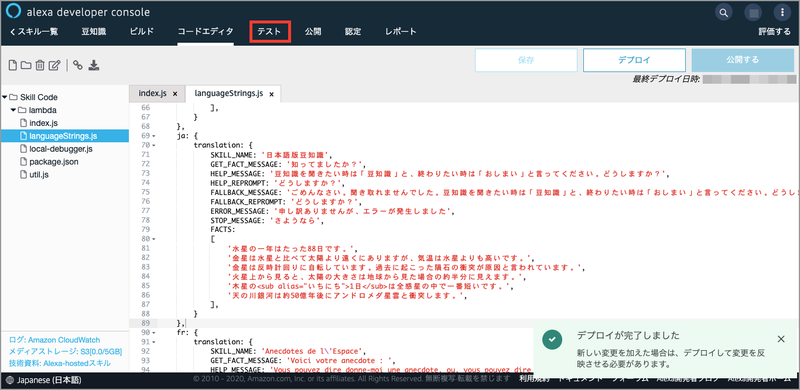Click the HELP_REPROMPT 'どうしますか？' line
The height and width of the screenshot is (390, 800).
(278, 182)
